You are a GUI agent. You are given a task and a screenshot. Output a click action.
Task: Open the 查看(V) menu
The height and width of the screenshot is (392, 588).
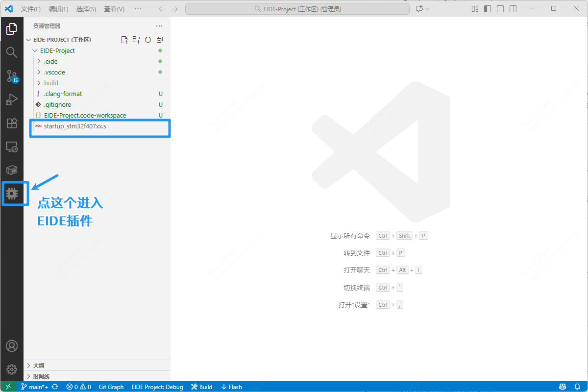tap(114, 9)
